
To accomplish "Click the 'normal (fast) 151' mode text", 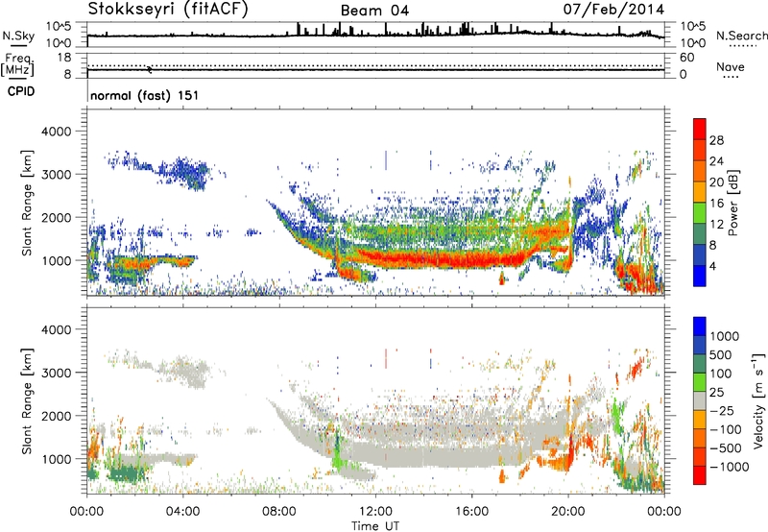I will 145,95.
